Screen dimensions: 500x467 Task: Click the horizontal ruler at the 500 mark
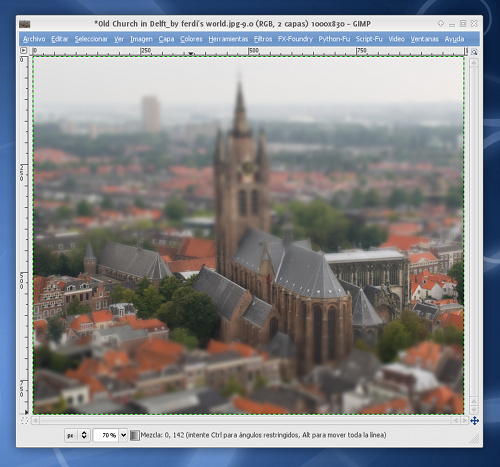[x=254, y=51]
